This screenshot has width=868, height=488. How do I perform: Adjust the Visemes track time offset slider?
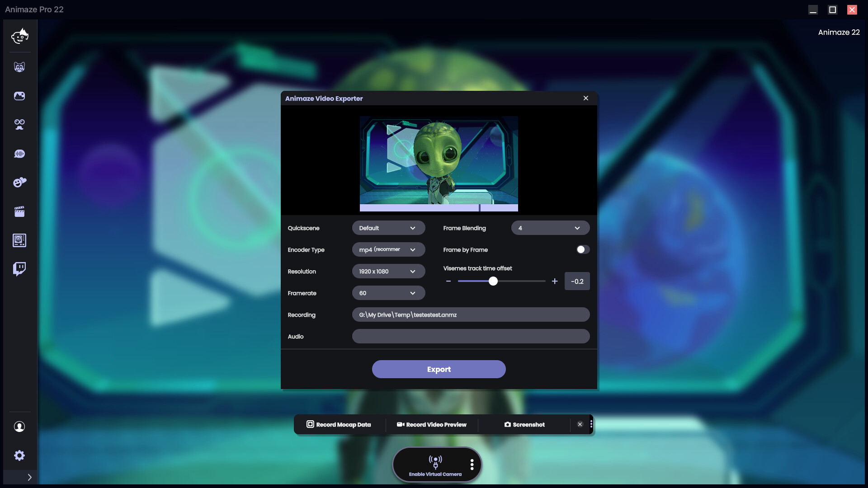493,281
